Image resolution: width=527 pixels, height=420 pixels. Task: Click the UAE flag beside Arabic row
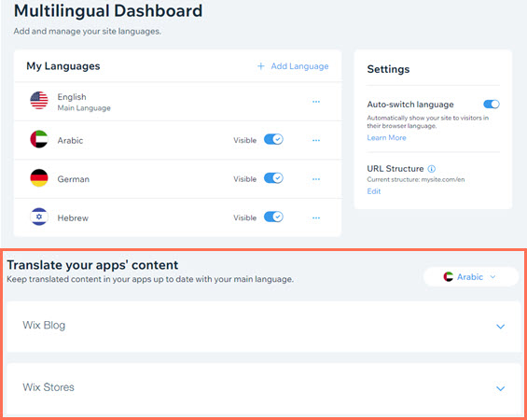click(39, 139)
